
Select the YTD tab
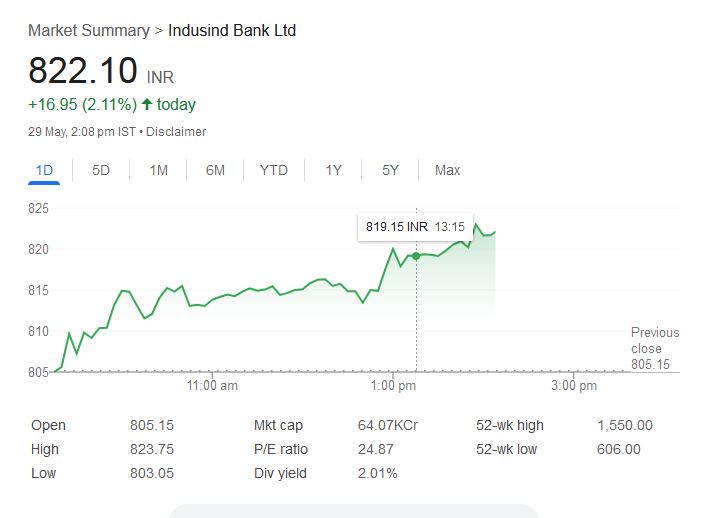(273, 170)
